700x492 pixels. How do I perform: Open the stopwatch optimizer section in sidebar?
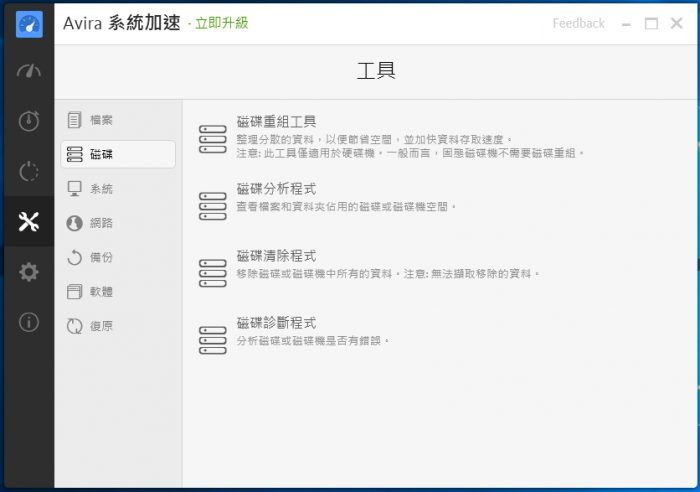click(29, 121)
